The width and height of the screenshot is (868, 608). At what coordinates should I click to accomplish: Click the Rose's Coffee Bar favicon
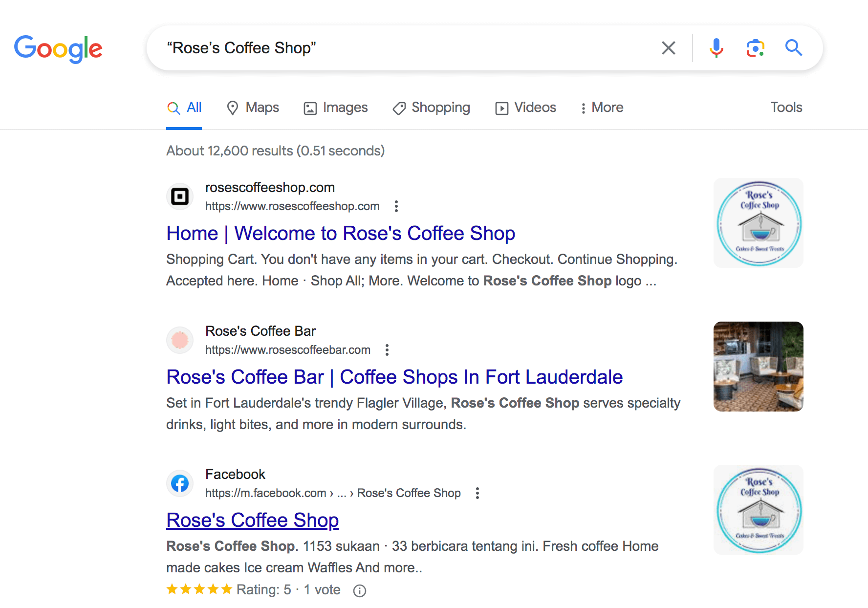click(179, 340)
